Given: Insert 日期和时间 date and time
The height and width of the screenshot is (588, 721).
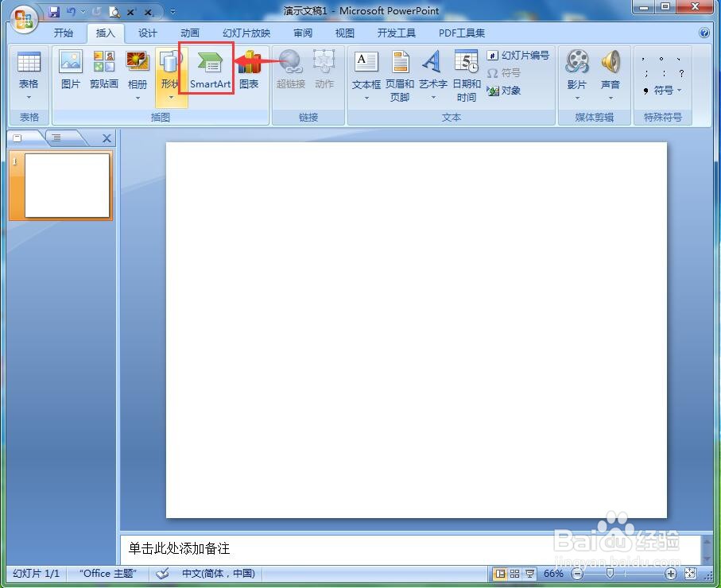Looking at the screenshot, I should 467,76.
